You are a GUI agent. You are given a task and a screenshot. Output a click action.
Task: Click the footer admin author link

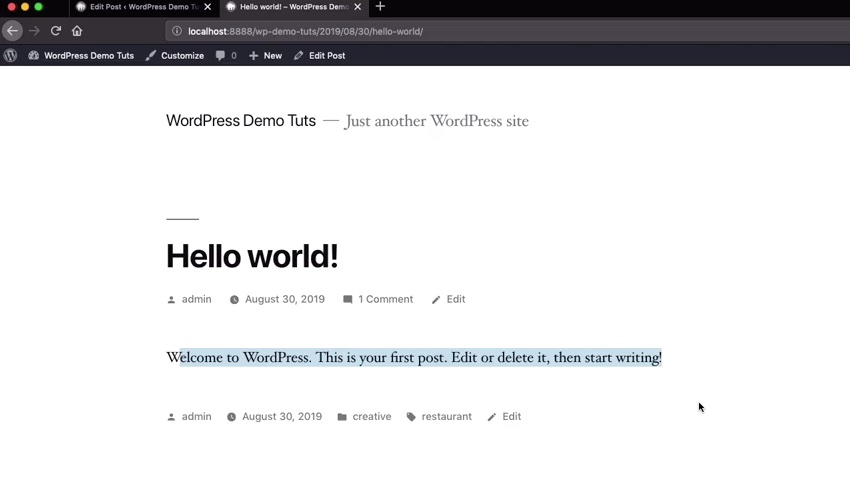196,416
